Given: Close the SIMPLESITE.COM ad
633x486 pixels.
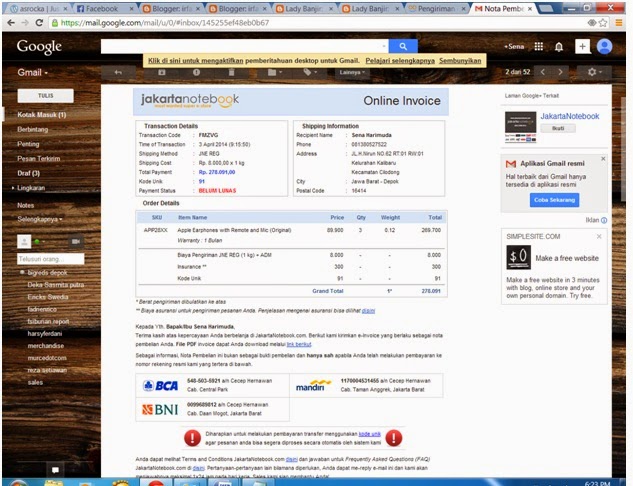Looking at the screenshot, I should pos(599,237).
